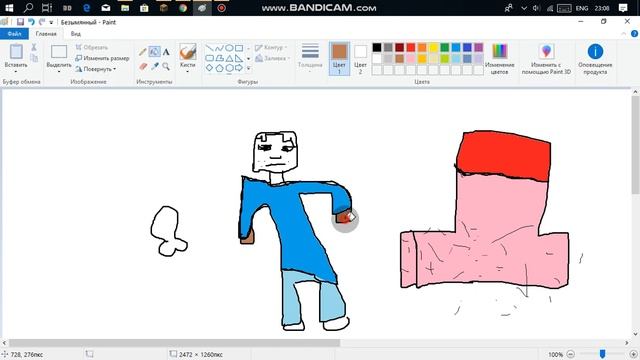640x360 pixels.
Task: Click the zoom slider handle
Action: click(x=602, y=354)
